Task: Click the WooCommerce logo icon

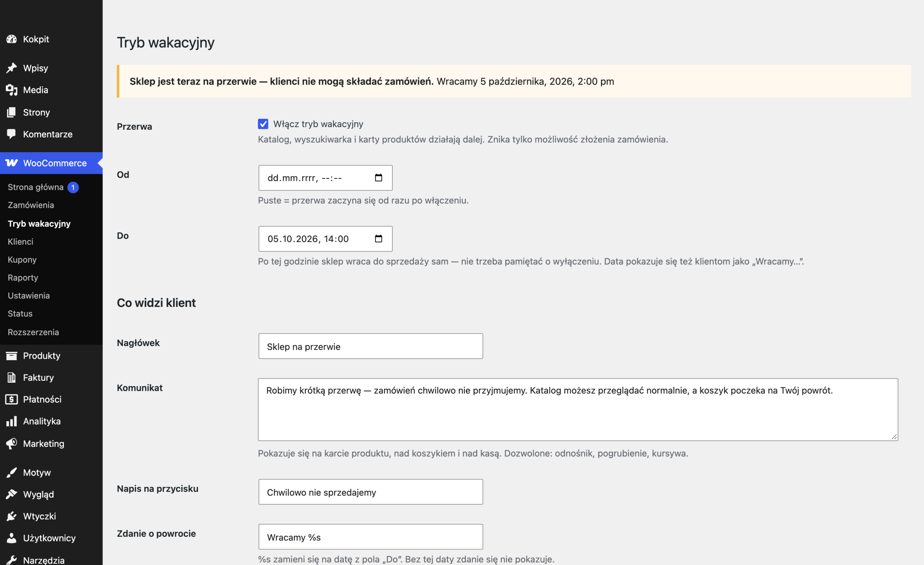Action: tap(12, 163)
